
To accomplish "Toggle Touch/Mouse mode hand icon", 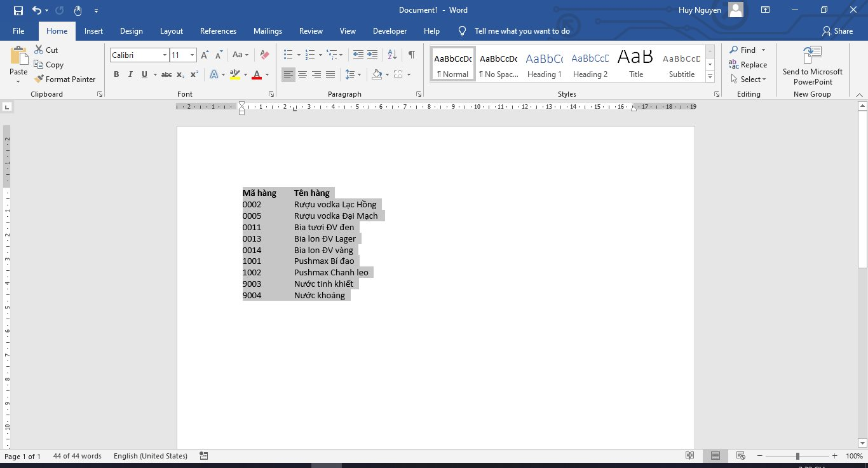I will click(78, 10).
